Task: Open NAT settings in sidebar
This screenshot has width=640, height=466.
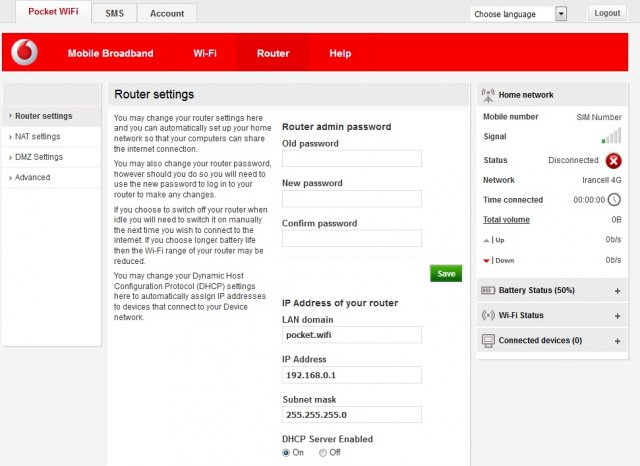Action: point(37,136)
